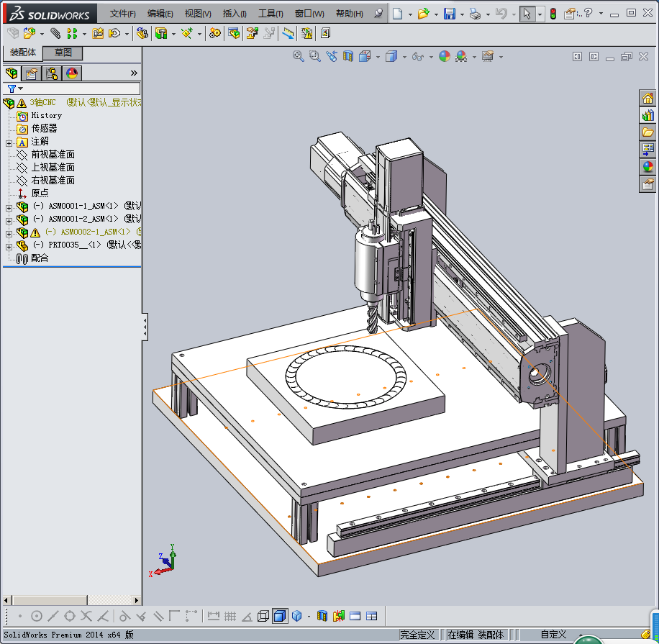Expand the PRT0035 part node
The width and height of the screenshot is (659, 644).
(x=9, y=246)
